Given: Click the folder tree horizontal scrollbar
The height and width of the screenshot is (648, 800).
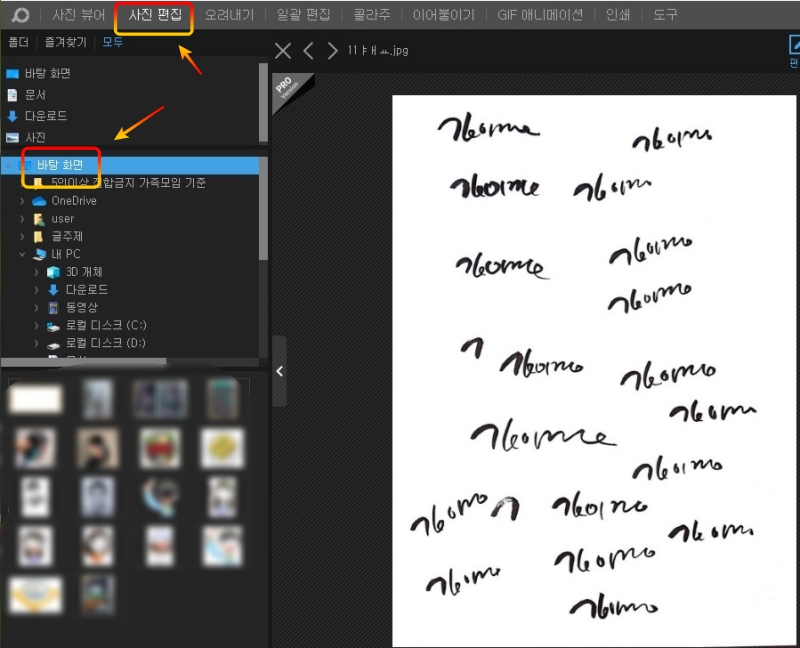Looking at the screenshot, I should (x=84, y=361).
